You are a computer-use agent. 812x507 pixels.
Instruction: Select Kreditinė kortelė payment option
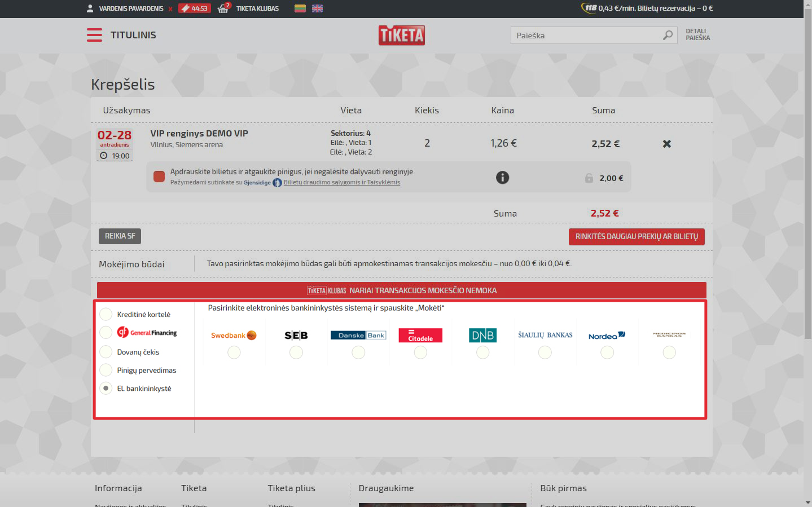[106, 314]
